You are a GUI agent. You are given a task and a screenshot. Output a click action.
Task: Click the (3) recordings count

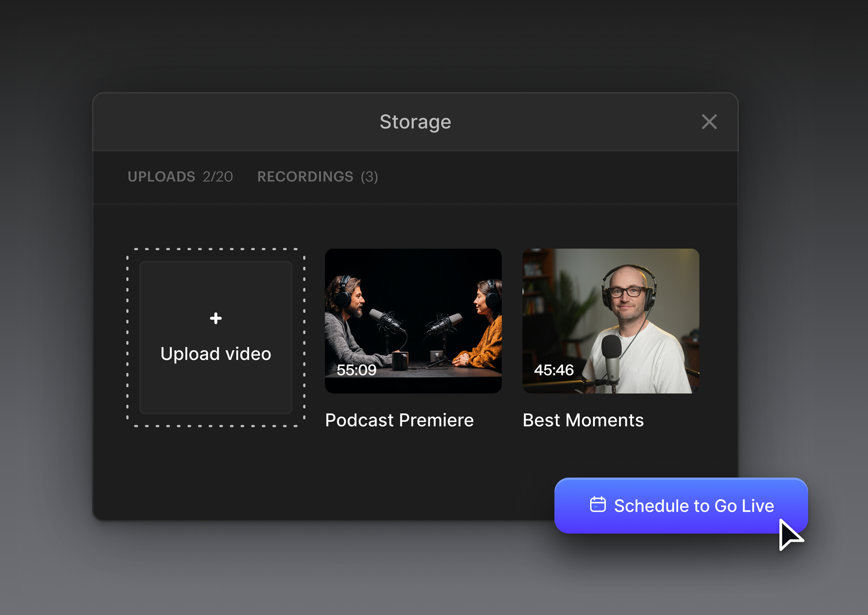(x=369, y=177)
